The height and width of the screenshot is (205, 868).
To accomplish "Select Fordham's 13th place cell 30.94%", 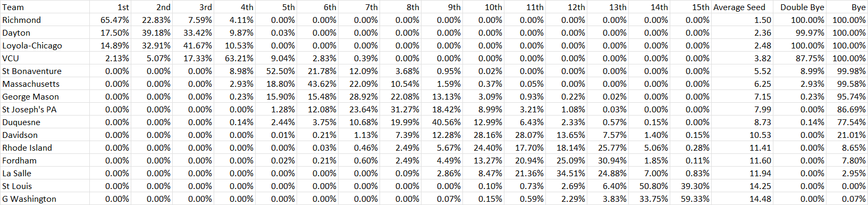I will (x=608, y=160).
